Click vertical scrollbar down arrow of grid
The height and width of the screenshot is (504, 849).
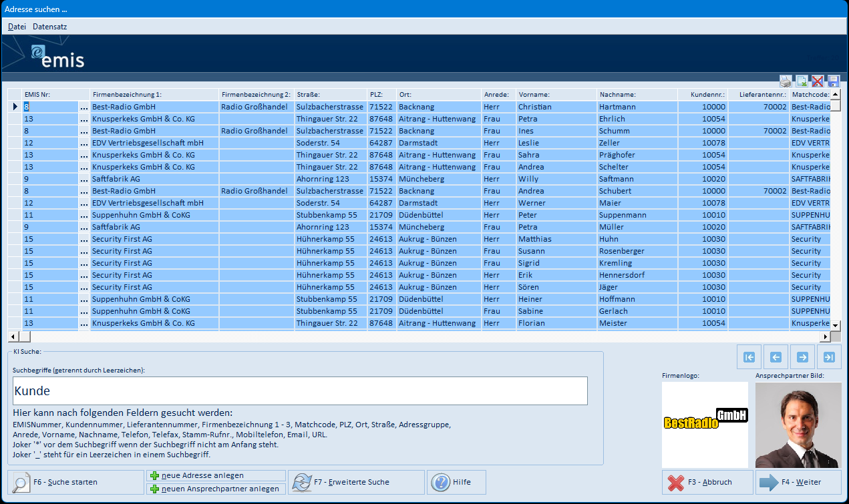[835, 325]
